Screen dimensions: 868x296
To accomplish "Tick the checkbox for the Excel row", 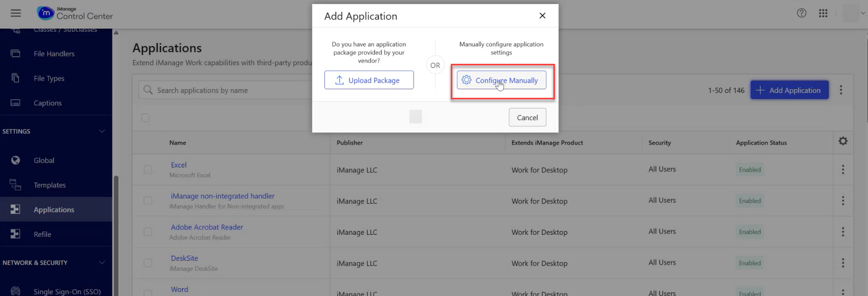I will 148,169.
